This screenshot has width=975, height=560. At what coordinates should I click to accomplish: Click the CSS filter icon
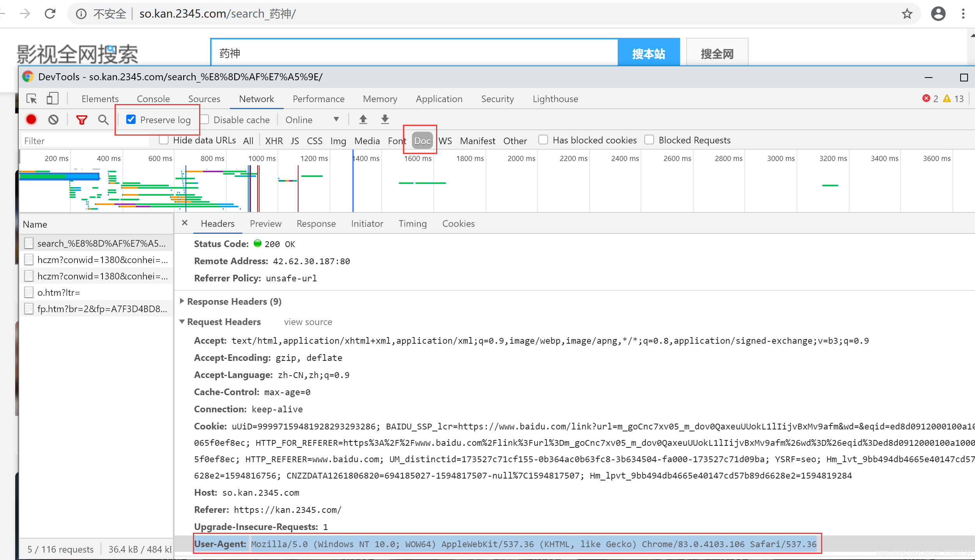pos(314,140)
